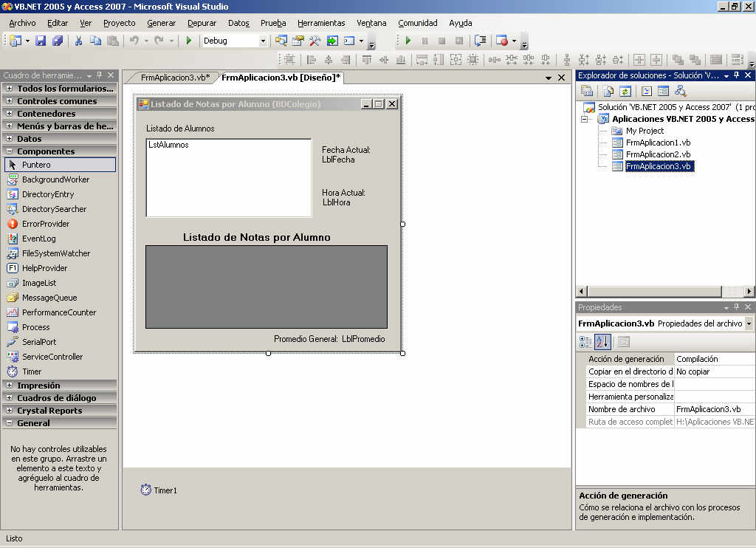Start debugging with the green play icon

[189, 41]
